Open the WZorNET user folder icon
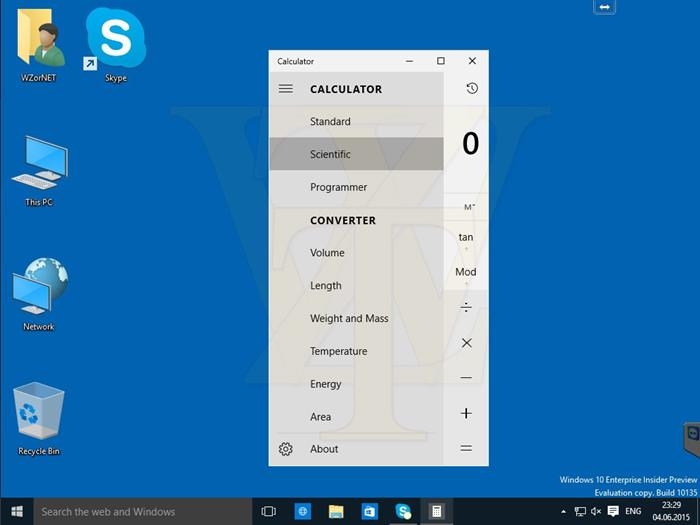 (39, 45)
